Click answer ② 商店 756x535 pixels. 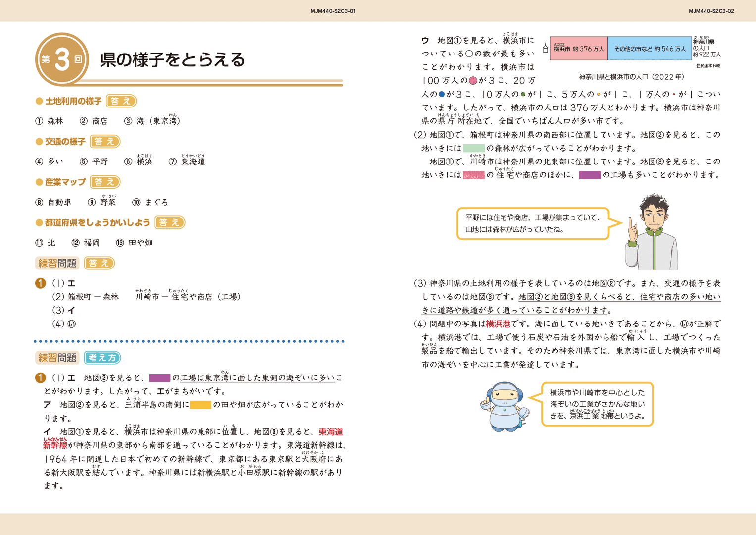(x=94, y=121)
